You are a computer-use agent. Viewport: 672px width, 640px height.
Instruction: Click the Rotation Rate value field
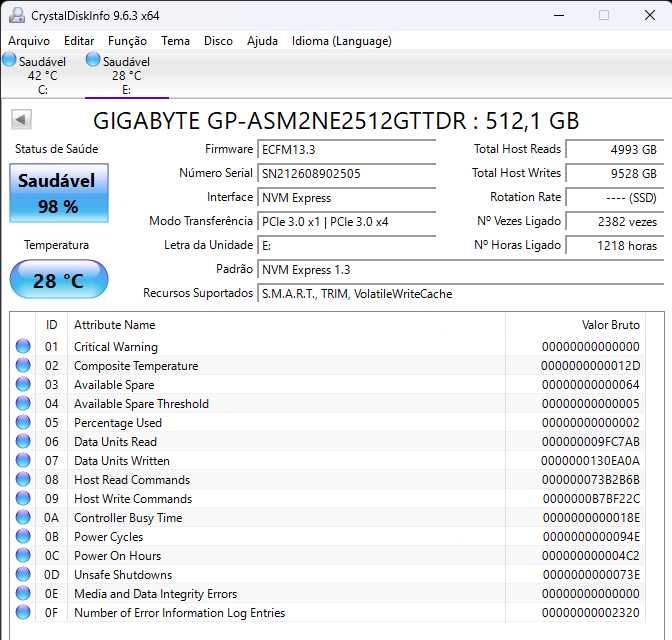[615, 198]
